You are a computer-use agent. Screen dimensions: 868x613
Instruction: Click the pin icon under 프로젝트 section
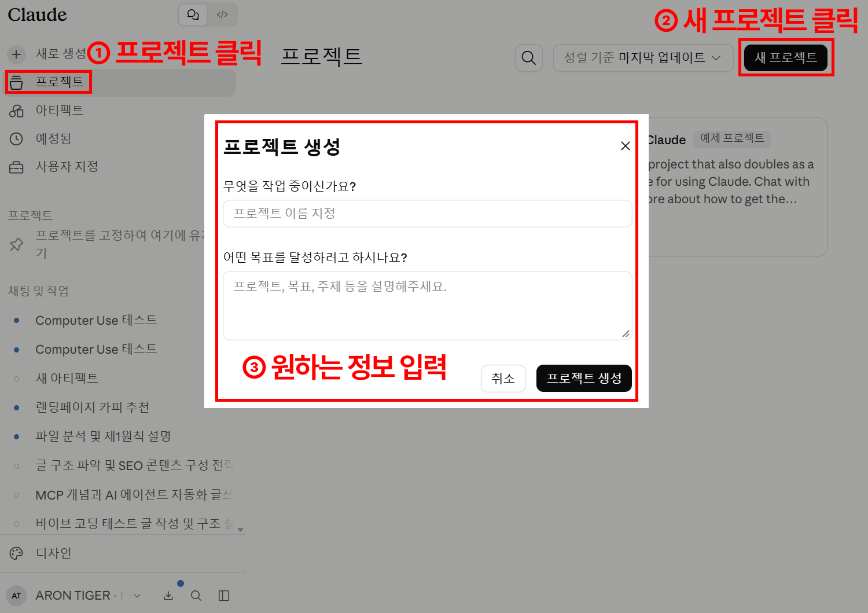16,244
